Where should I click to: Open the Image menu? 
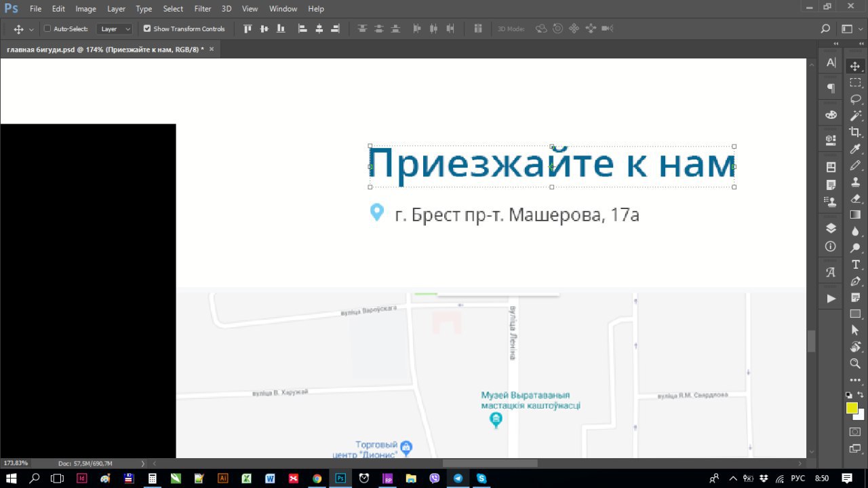pyautogui.click(x=85, y=9)
